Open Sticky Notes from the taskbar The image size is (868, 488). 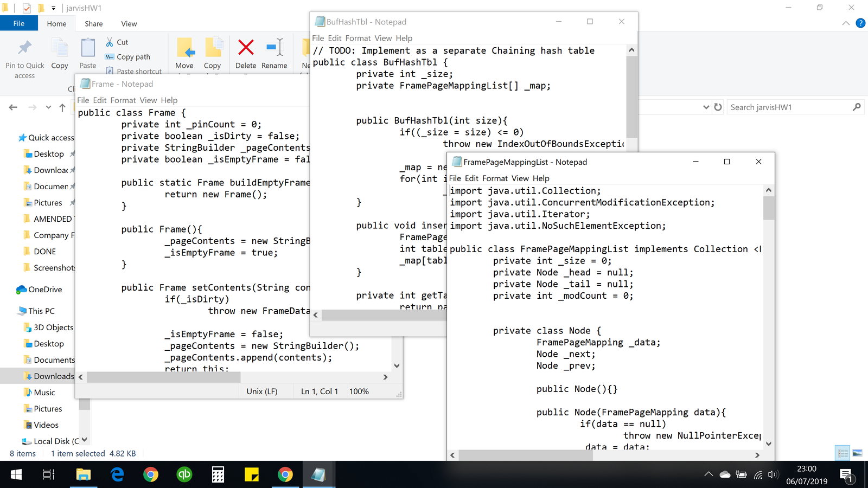(x=252, y=475)
